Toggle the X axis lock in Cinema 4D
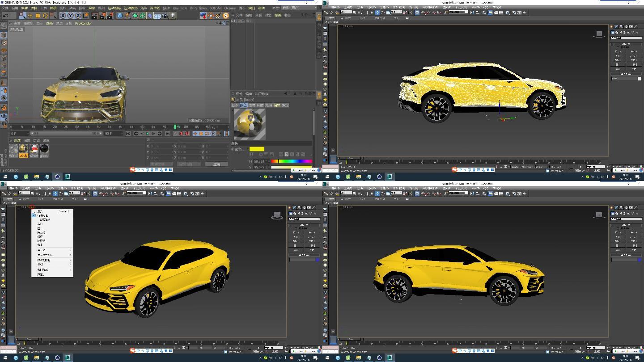644x362 pixels. tap(63, 16)
